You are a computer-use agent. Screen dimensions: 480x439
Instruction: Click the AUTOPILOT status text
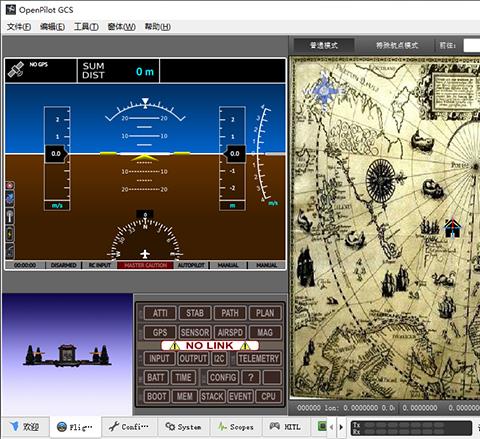(191, 265)
